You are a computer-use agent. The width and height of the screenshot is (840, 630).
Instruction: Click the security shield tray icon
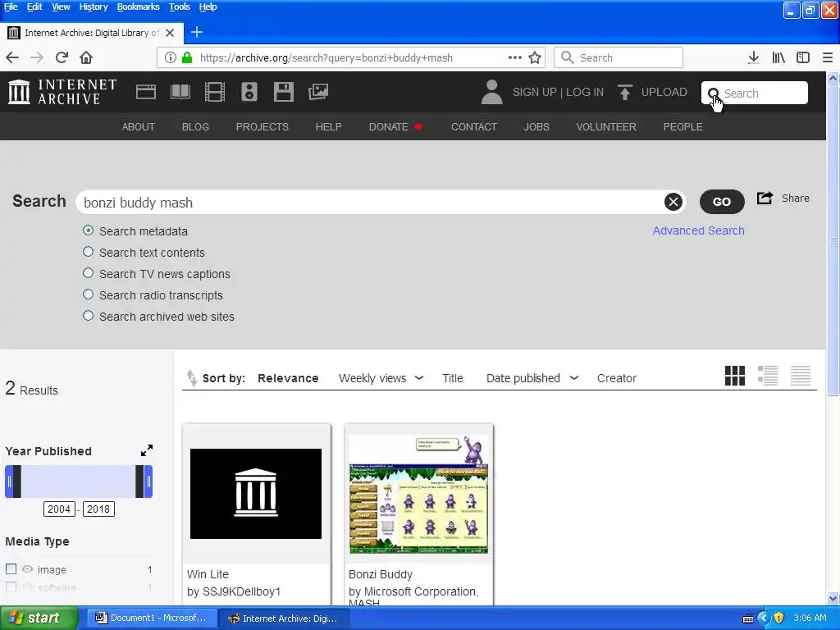pyautogui.click(x=779, y=619)
